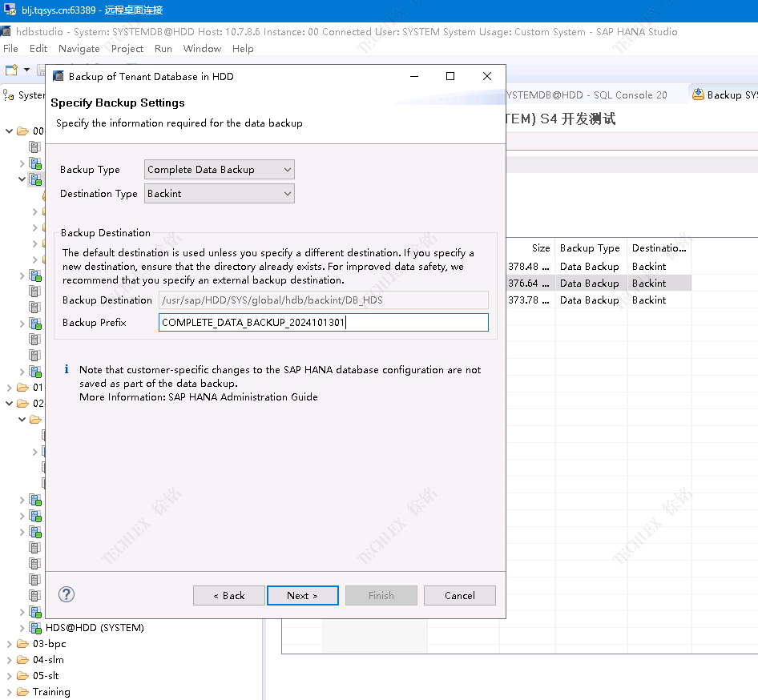758x700 pixels.
Task: Click the Backup Prefix input field
Action: click(x=323, y=323)
